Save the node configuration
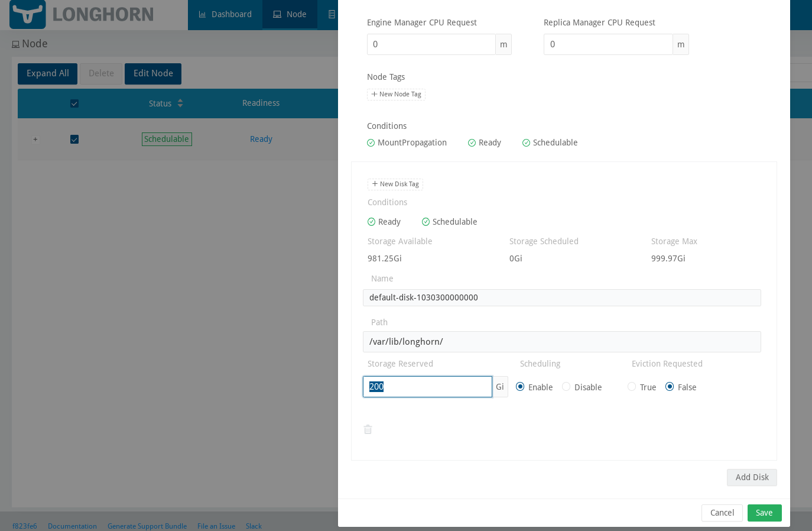The image size is (812, 531). pyautogui.click(x=764, y=513)
